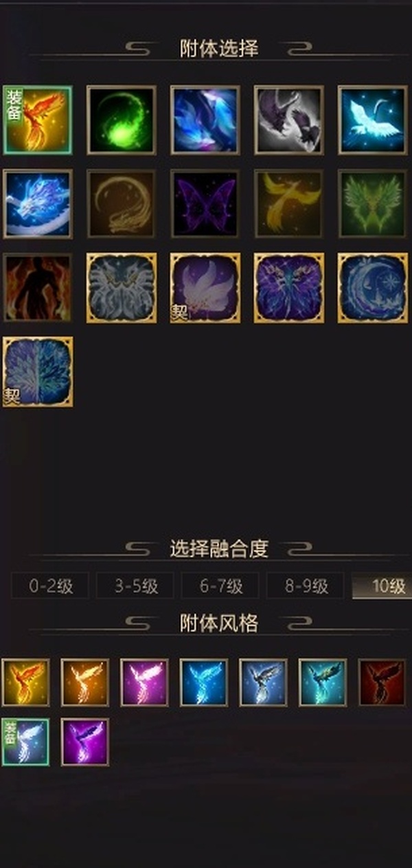Select the green winged leaf possession

point(373,204)
